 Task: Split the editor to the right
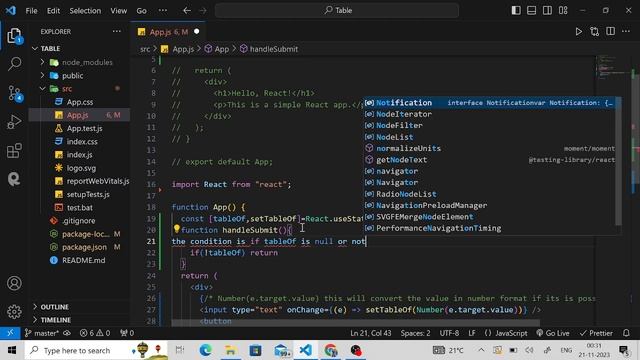610,31
